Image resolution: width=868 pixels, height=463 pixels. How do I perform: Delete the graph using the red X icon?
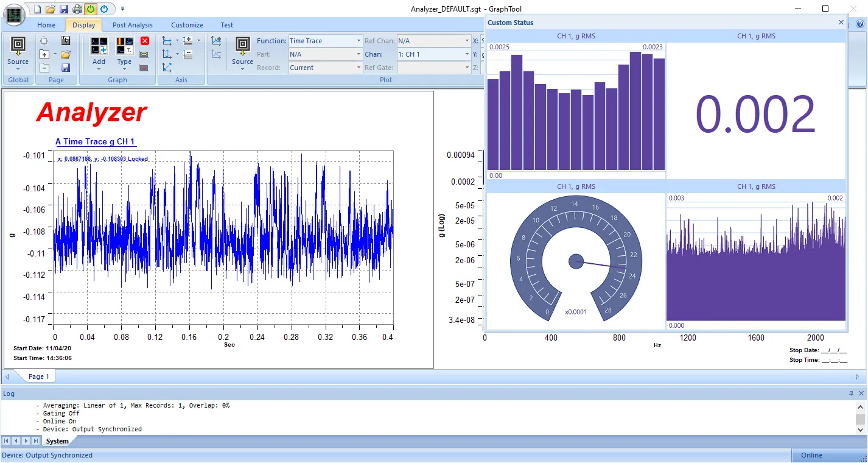click(x=145, y=40)
